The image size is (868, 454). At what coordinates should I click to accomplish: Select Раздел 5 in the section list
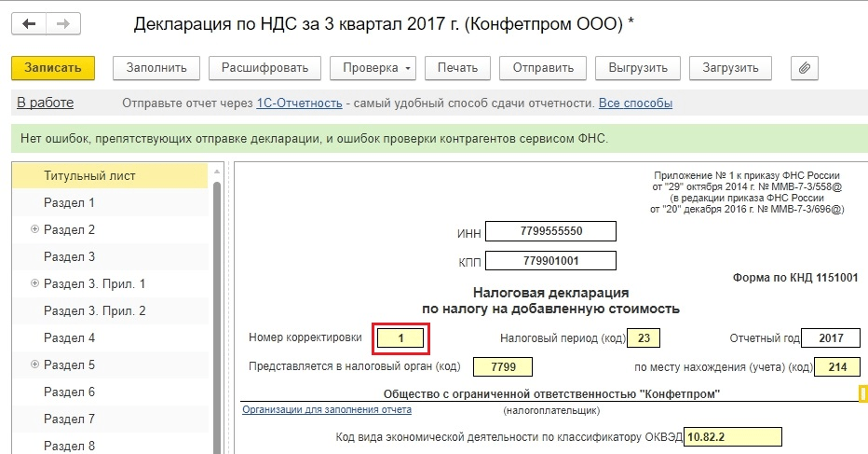69,365
